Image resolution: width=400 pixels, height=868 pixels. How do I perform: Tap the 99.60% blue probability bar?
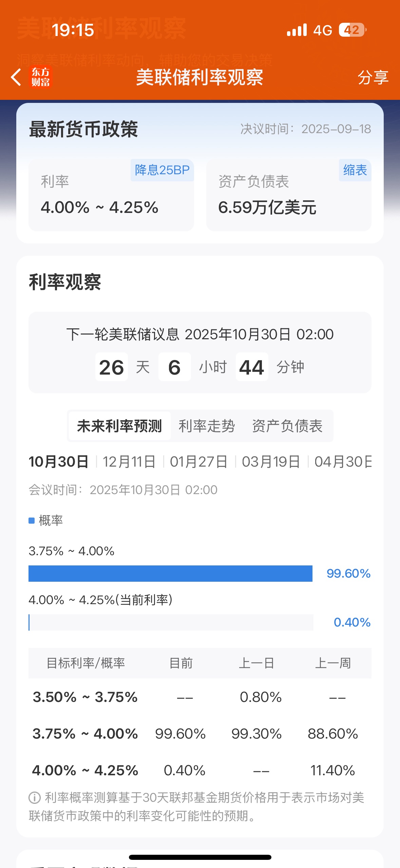click(170, 574)
